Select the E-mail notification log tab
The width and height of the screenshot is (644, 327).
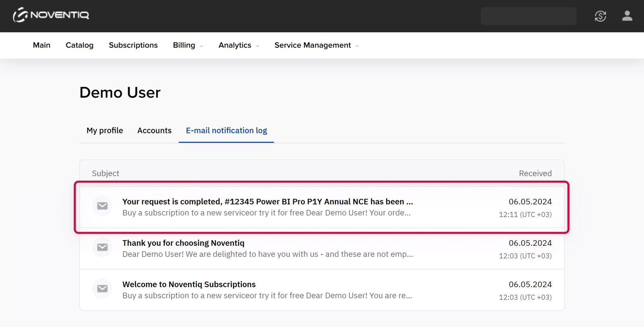[226, 131]
